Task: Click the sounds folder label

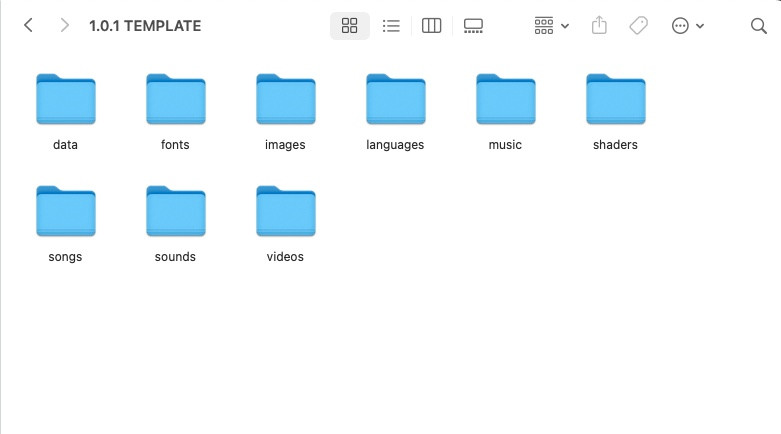Action: click(x=175, y=257)
